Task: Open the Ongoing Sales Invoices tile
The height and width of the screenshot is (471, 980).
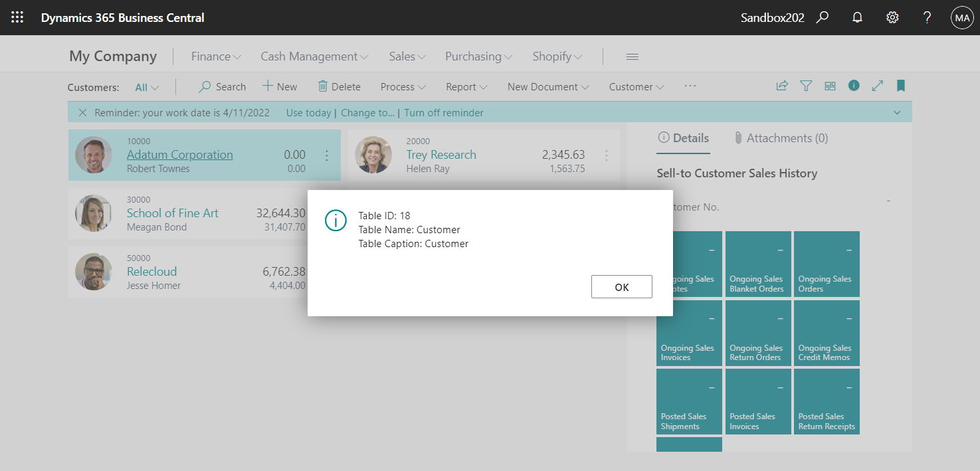Action: (689, 333)
